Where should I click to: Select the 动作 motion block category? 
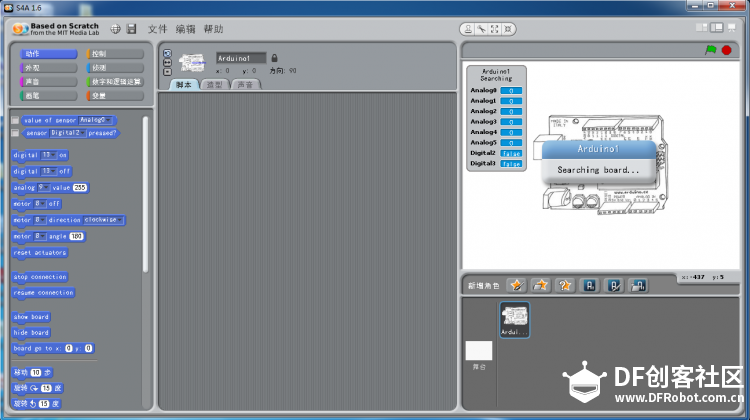[48, 54]
